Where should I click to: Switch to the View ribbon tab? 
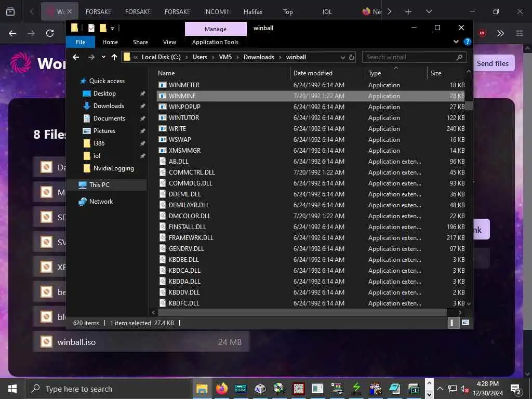pos(169,42)
